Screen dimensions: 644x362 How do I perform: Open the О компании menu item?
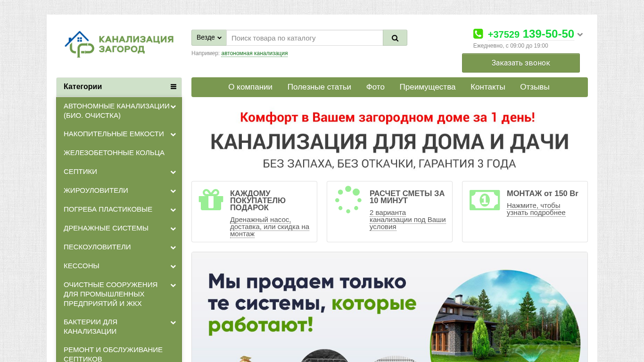click(250, 87)
